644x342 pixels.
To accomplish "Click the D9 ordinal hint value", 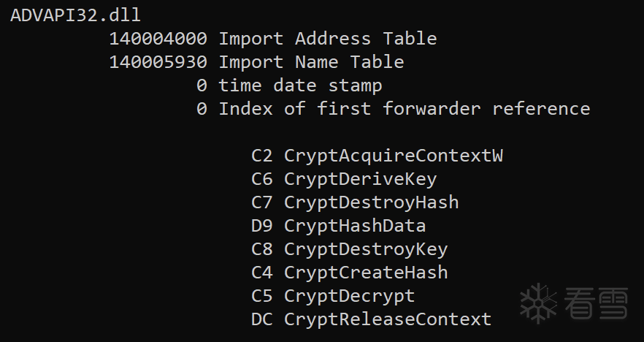I will [262, 226].
